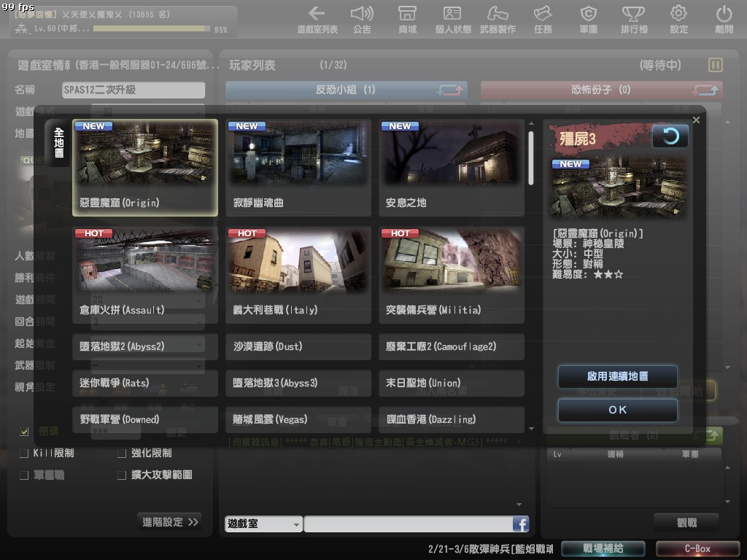Click the spectator list scroll-up arrow
This screenshot has width=747, height=560.
click(727, 467)
